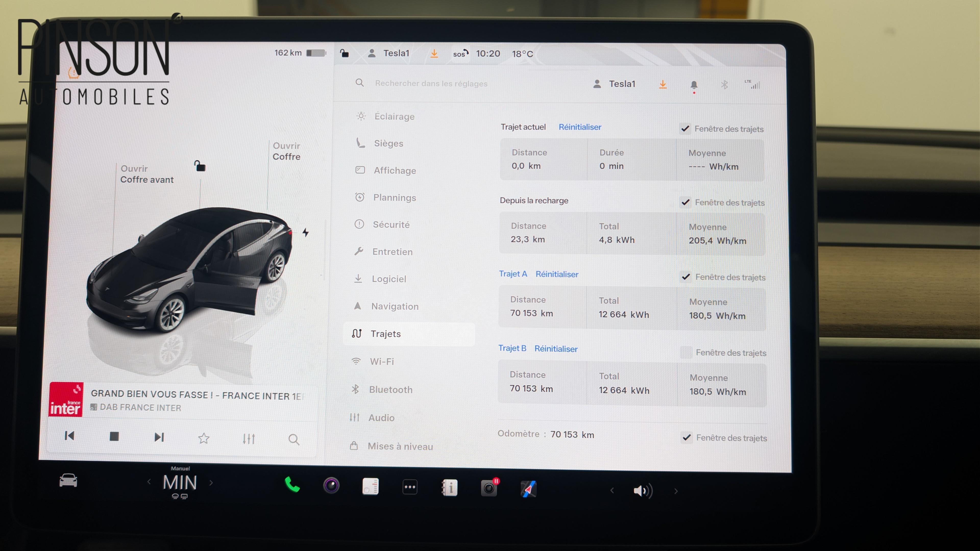Tap the unlock icon above the car
Screen dimensions: 980x551
coord(200,166)
